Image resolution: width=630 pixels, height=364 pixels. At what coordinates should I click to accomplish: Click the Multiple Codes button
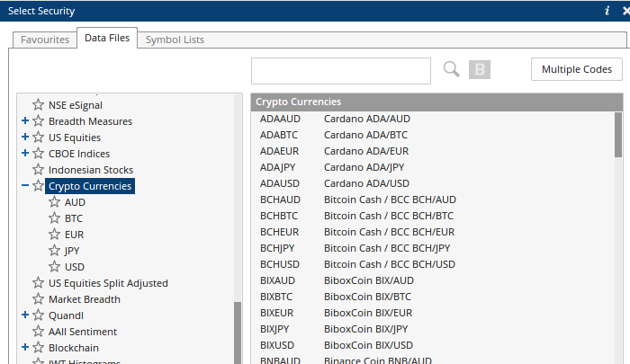[x=577, y=69]
